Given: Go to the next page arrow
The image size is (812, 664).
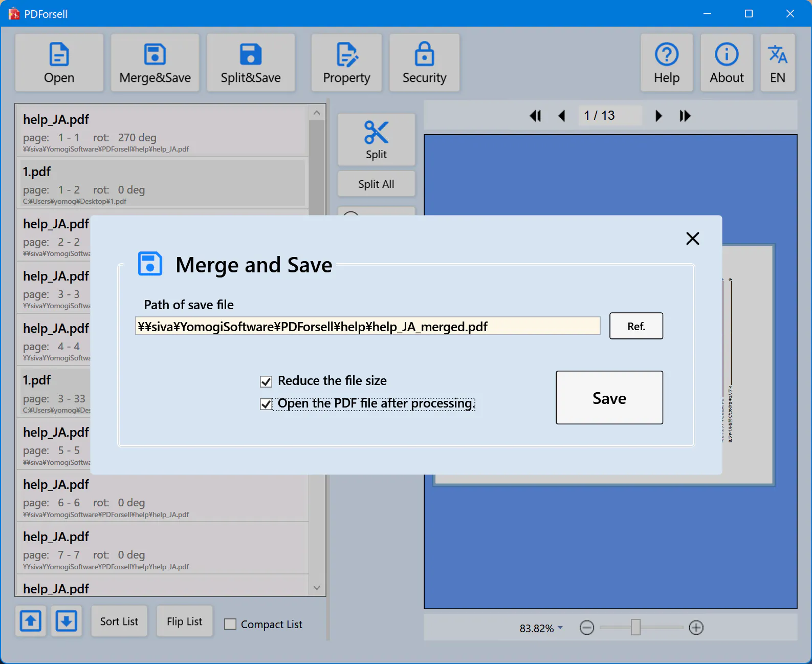Looking at the screenshot, I should (x=659, y=116).
